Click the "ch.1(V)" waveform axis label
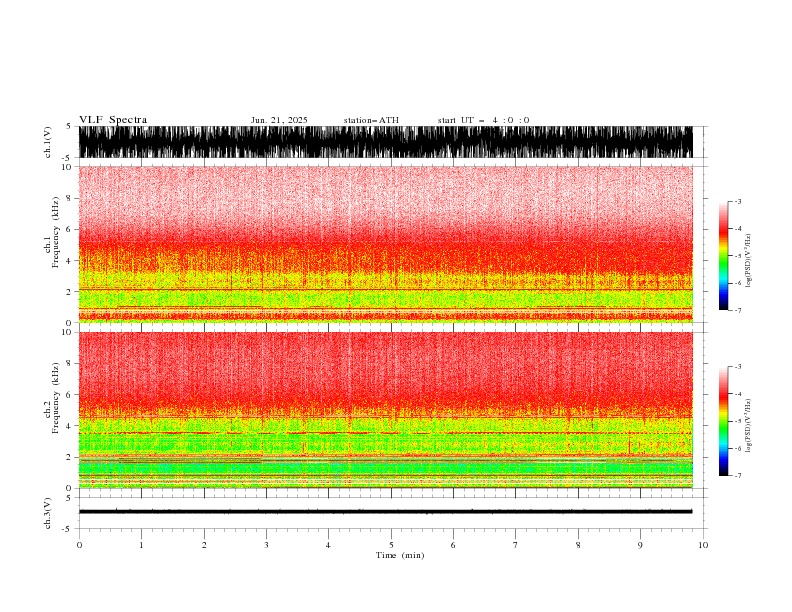This screenshot has width=792, height=612. pos(48,142)
